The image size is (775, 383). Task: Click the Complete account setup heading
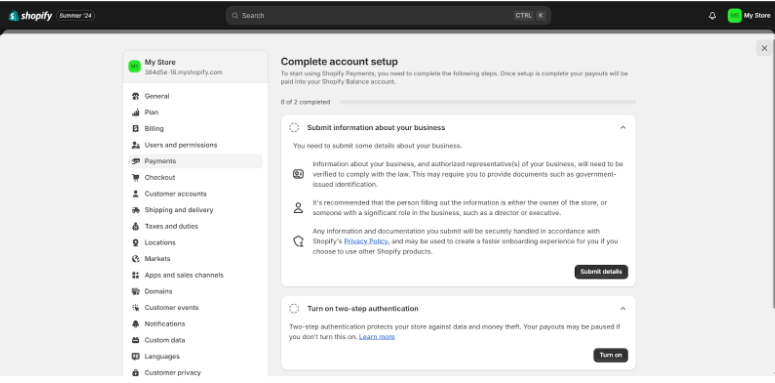[x=339, y=62]
